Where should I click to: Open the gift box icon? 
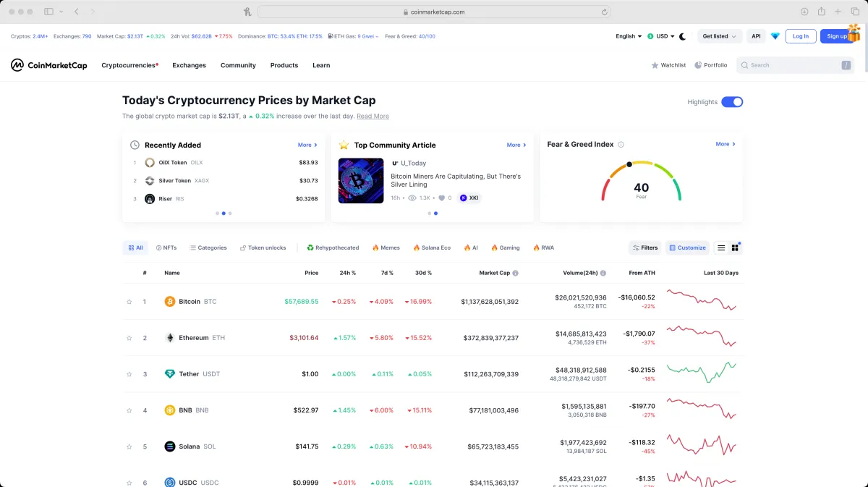(x=854, y=33)
